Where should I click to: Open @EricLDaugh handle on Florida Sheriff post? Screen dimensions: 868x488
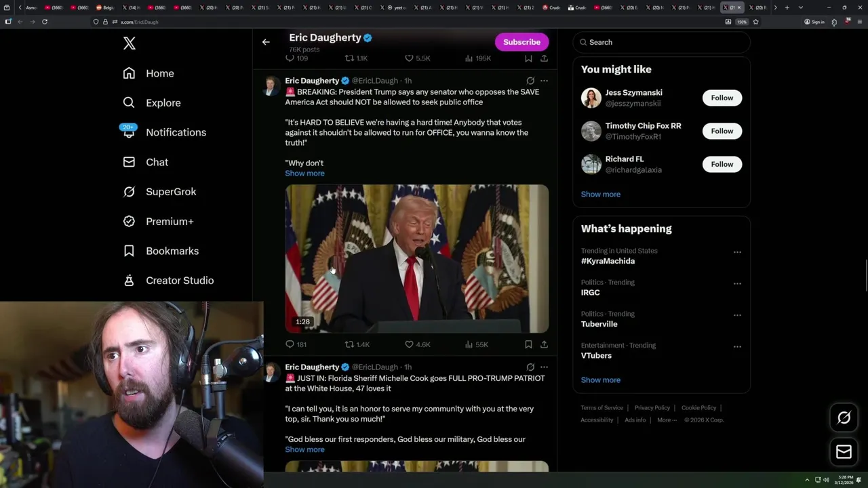coord(374,367)
